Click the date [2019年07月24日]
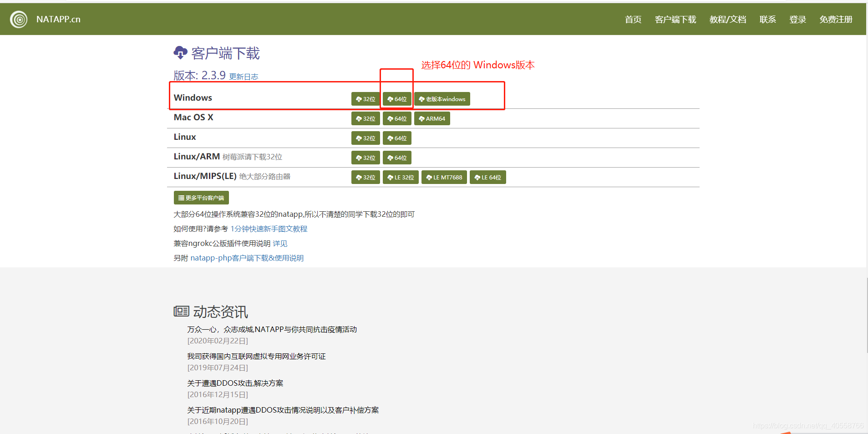 [x=218, y=368]
